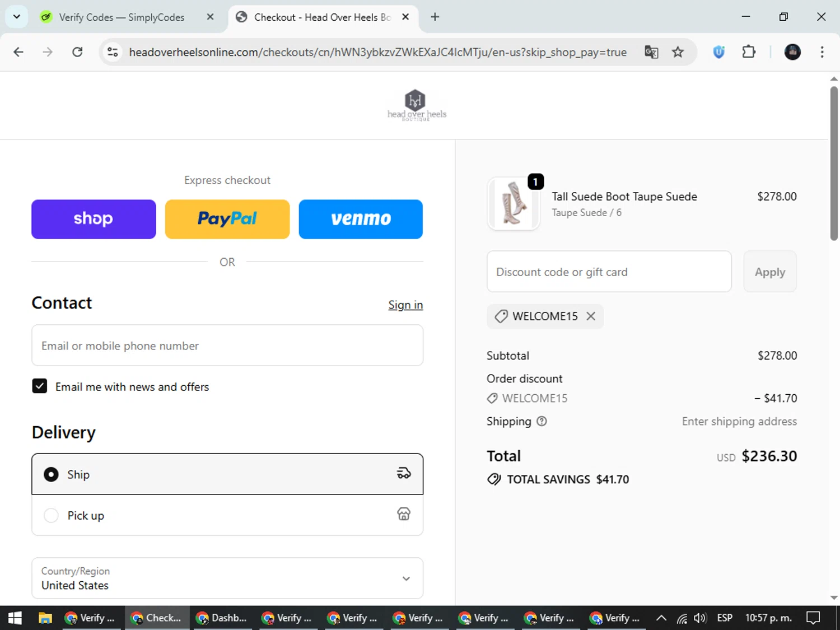The width and height of the screenshot is (840, 630).
Task: Focus the Email or mobile phone field
Action: pos(227,346)
